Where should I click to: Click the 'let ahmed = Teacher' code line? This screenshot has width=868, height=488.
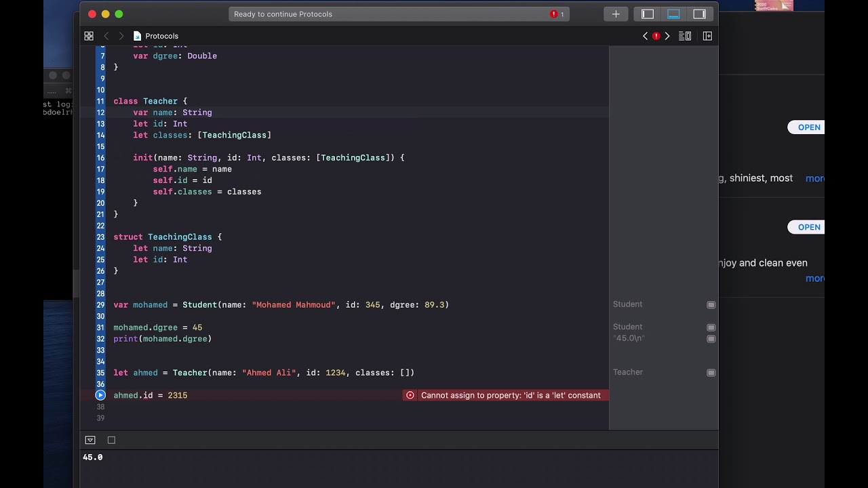click(x=264, y=373)
